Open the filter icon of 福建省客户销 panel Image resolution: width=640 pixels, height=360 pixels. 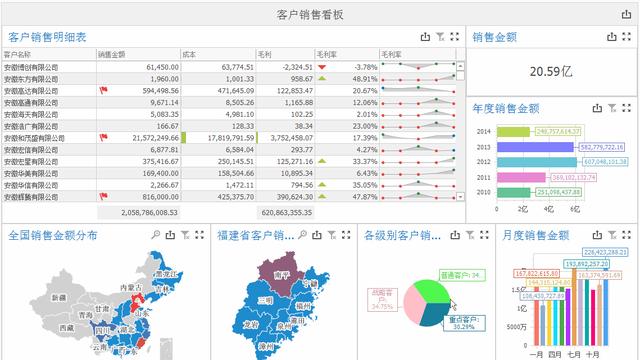coord(332,235)
